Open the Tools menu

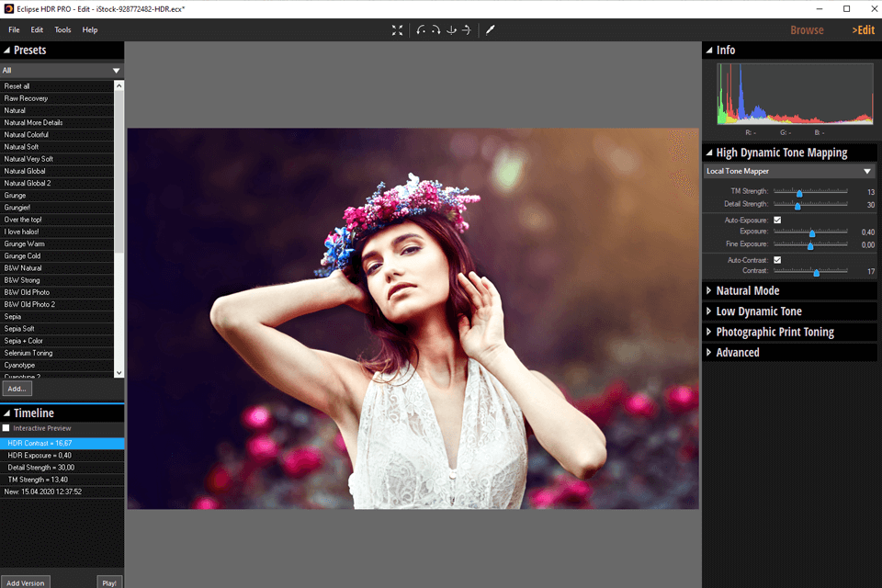click(62, 30)
